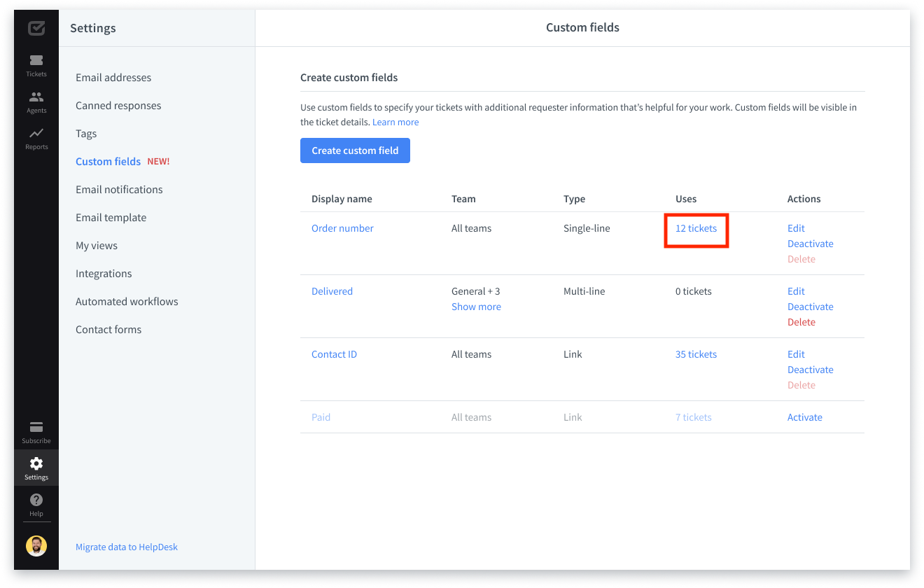Screen dimensions: 924x588
Task: Open the Agents section in the sidebar
Action: pyautogui.click(x=36, y=102)
